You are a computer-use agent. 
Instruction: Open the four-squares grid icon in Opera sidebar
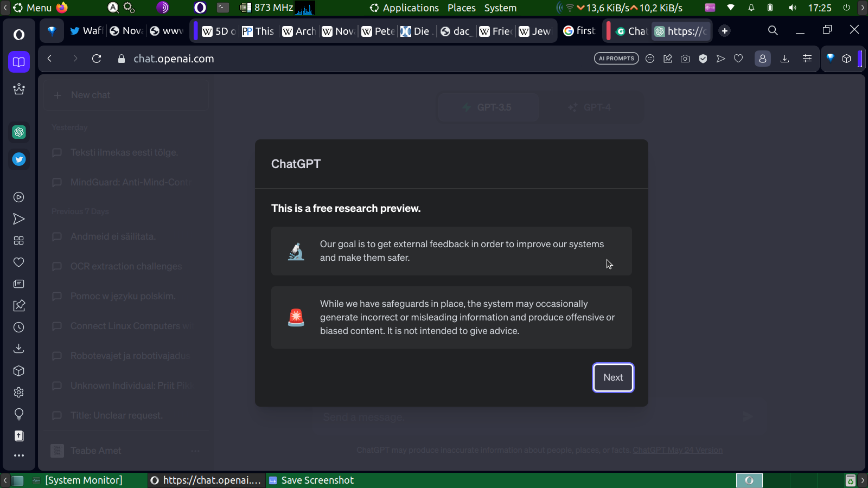click(19, 241)
